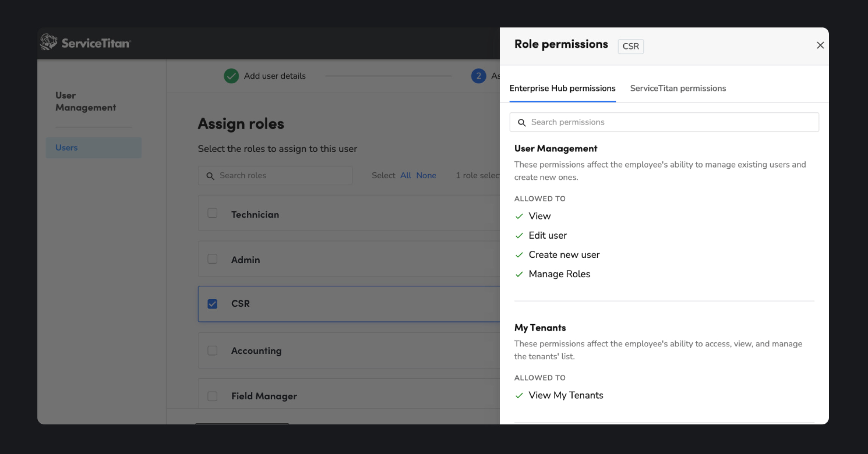Click the magnifier icon in Search roles
This screenshot has height=454, width=868.
click(210, 176)
